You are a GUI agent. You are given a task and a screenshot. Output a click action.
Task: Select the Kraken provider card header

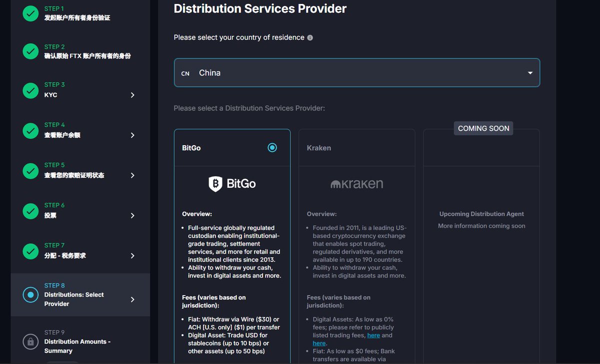click(357, 148)
